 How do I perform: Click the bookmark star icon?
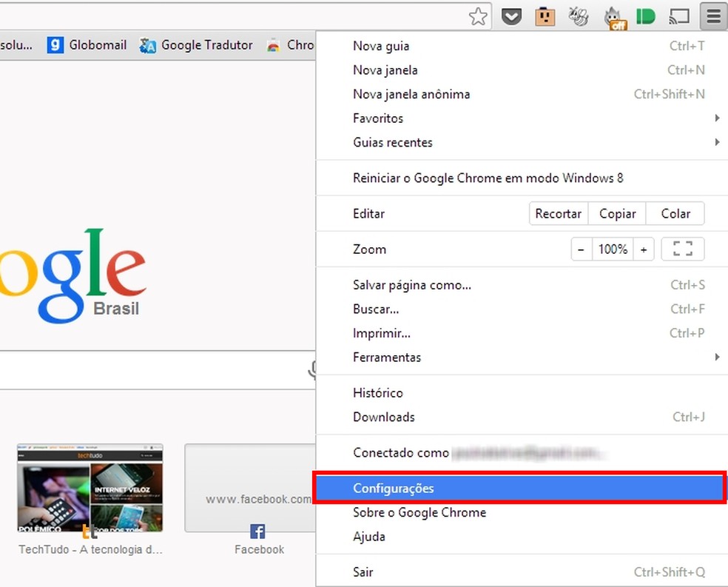[x=478, y=16]
